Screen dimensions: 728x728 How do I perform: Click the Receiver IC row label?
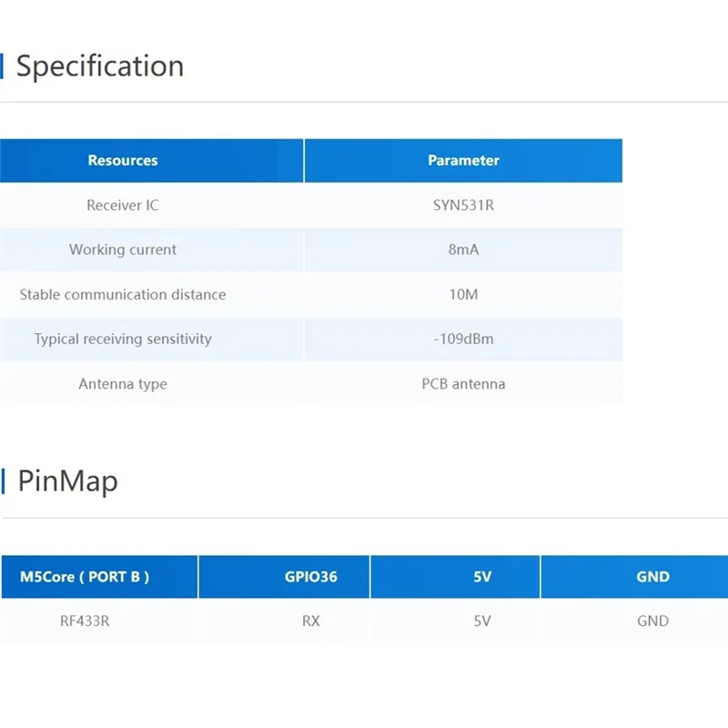tap(123, 205)
